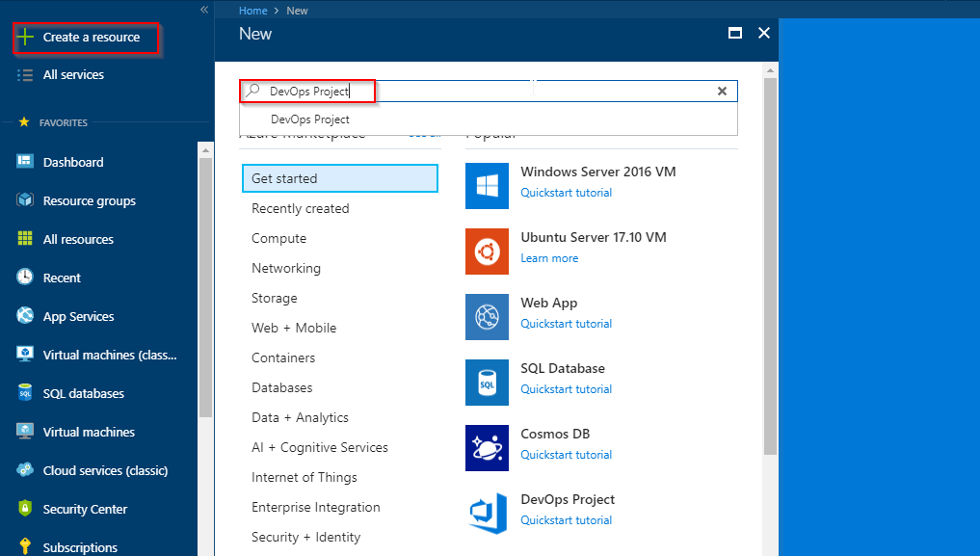Click the App Services sidebar icon

tap(24, 316)
